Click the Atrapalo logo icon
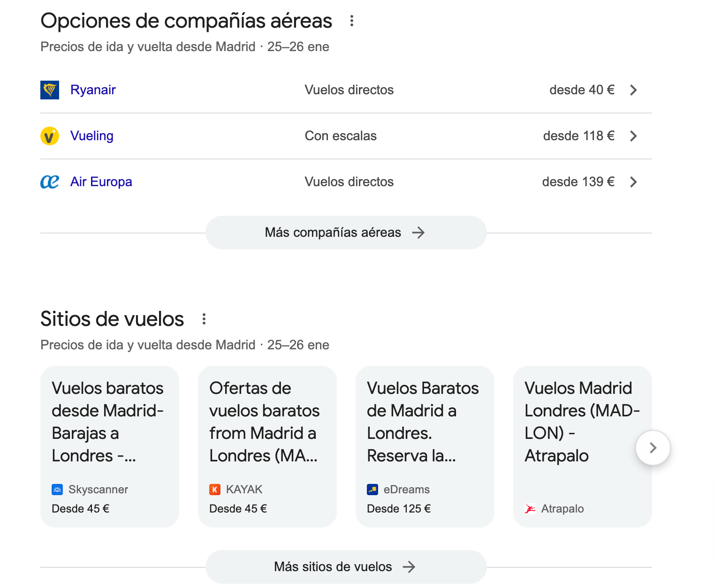This screenshot has width=714, height=588. coord(530,509)
